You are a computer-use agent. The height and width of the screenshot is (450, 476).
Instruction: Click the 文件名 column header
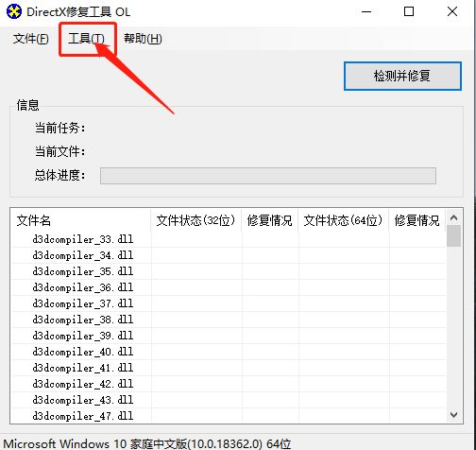pyautogui.click(x=81, y=220)
